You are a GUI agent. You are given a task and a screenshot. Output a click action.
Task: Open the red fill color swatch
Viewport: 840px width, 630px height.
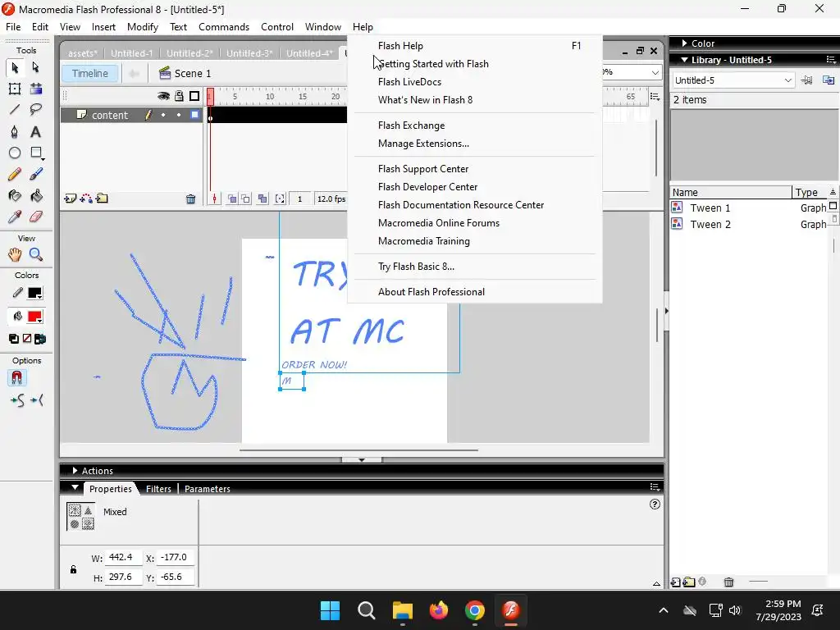(34, 317)
